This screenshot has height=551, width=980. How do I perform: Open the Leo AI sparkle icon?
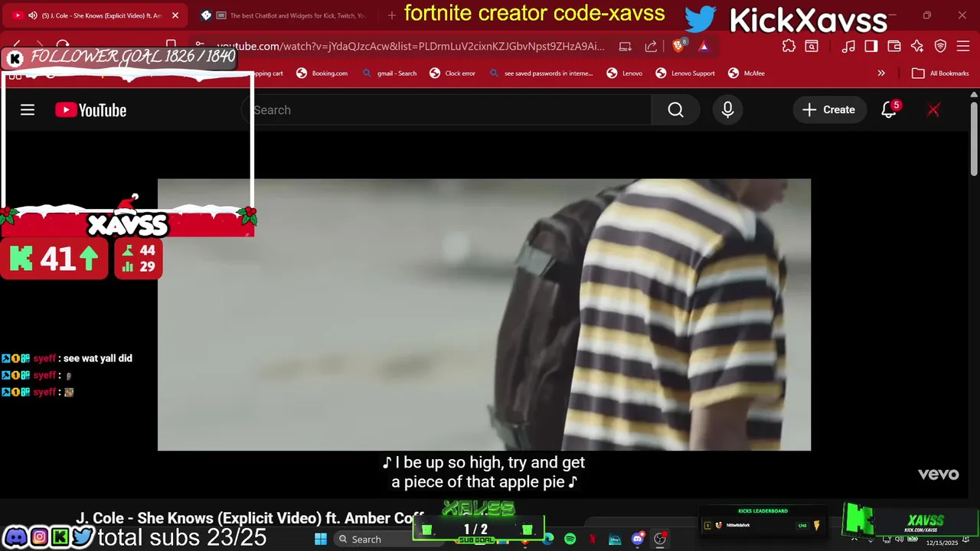point(917,47)
